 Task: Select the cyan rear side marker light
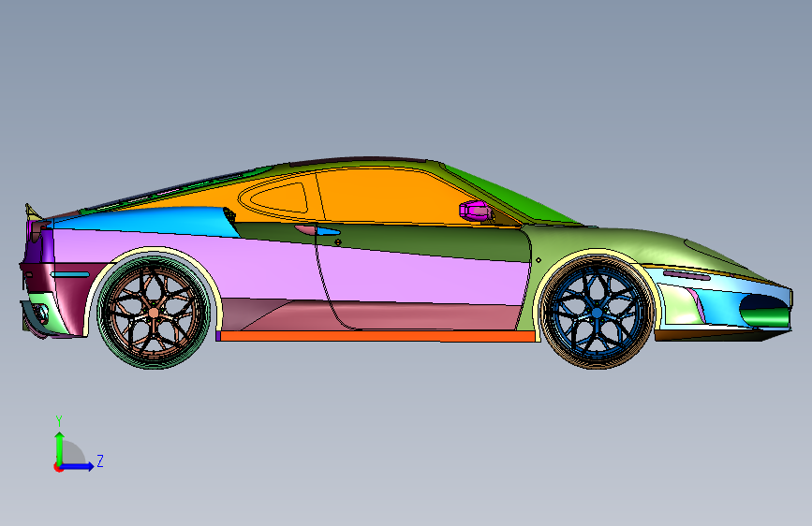tap(70, 274)
